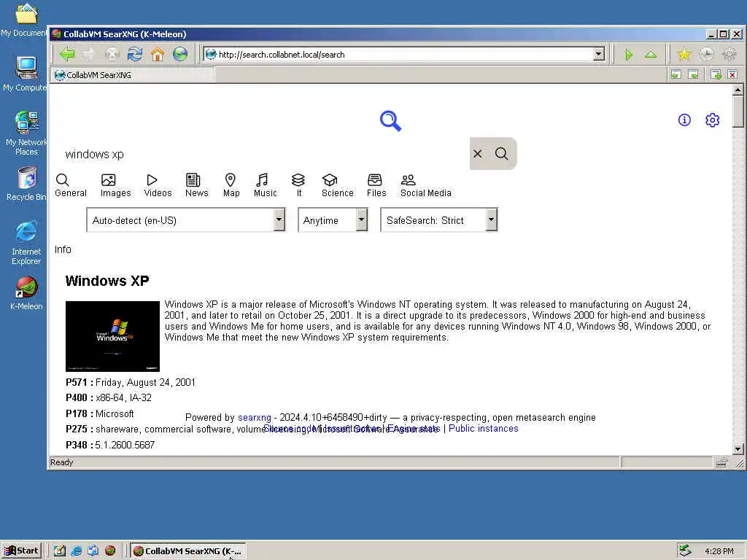Viewport: 747px width, 560px height.
Task: Open the Auto-detect (en-US) language dropdown
Action: (186, 220)
